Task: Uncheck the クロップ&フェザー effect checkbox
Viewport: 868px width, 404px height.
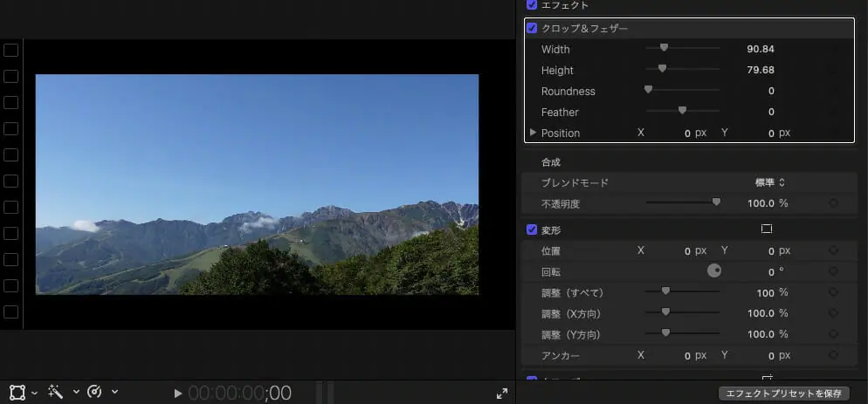Action: [532, 28]
